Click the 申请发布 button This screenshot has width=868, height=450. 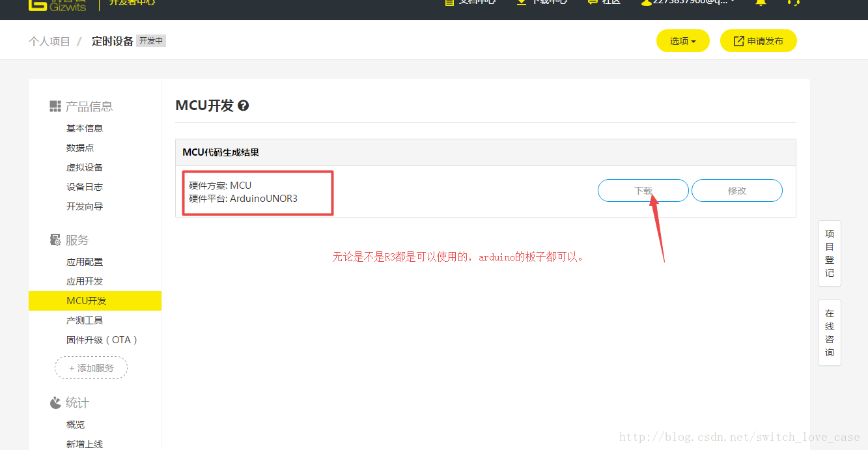tap(758, 41)
